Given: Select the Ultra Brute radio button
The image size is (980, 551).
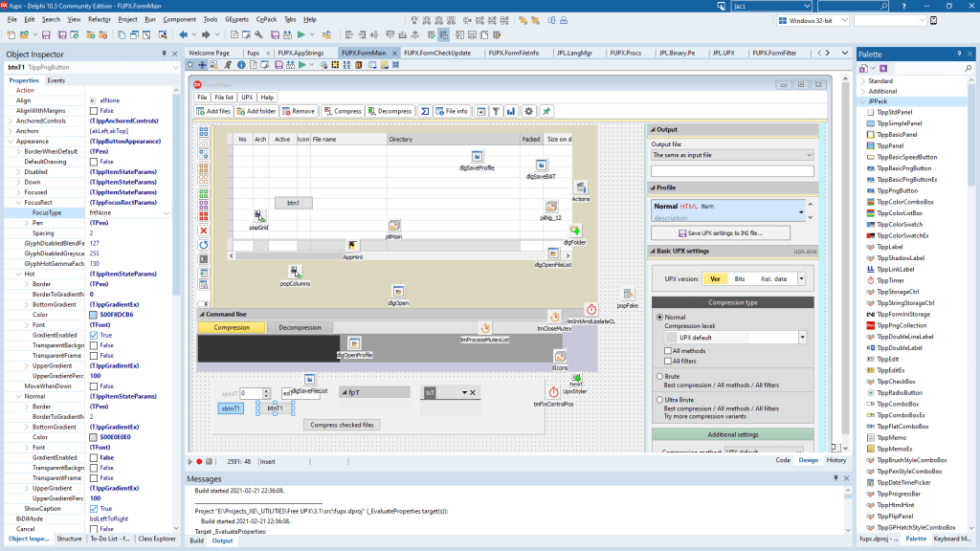Looking at the screenshot, I should [x=659, y=400].
